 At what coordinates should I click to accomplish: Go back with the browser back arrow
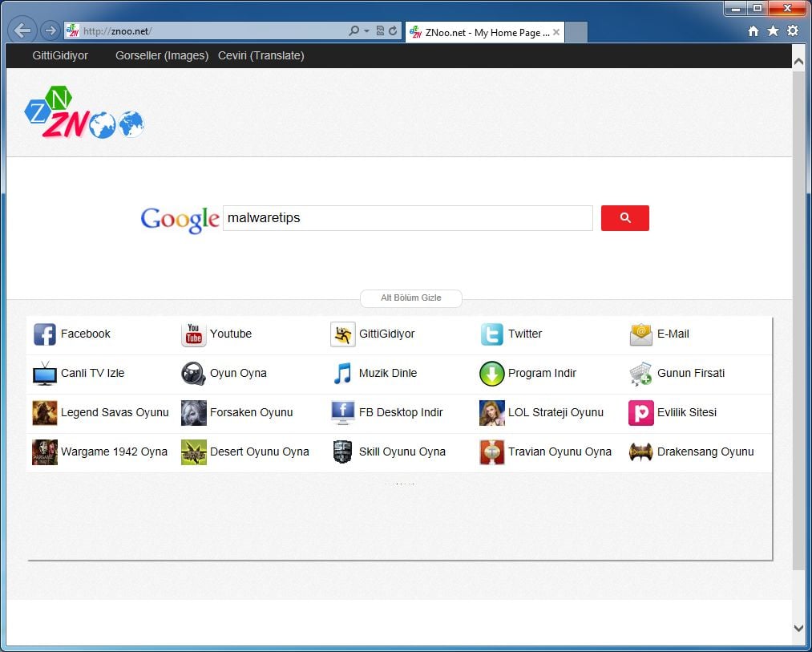pyautogui.click(x=22, y=30)
